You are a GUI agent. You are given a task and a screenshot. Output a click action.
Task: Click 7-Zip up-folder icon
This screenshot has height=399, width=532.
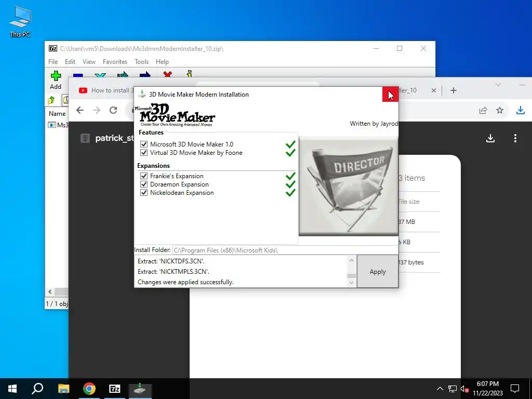(x=51, y=100)
